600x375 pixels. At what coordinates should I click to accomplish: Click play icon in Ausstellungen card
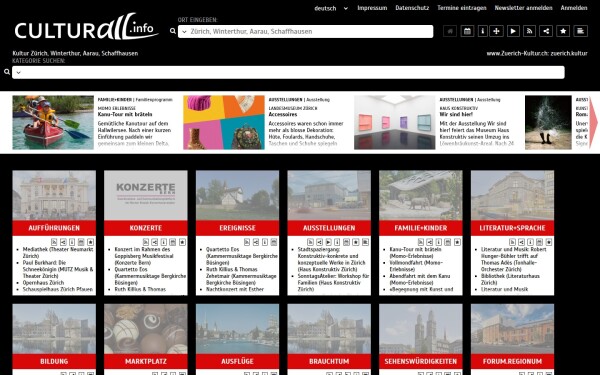pyautogui.click(x=328, y=242)
